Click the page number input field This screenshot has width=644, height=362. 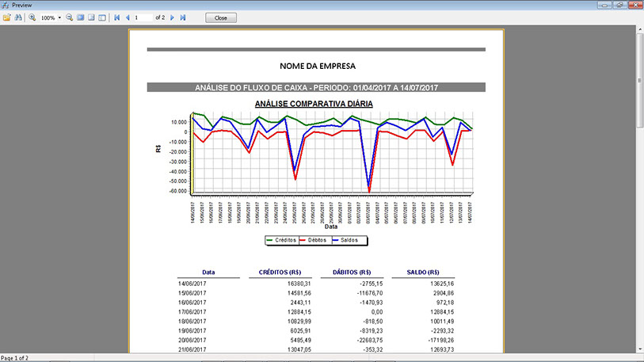143,17
